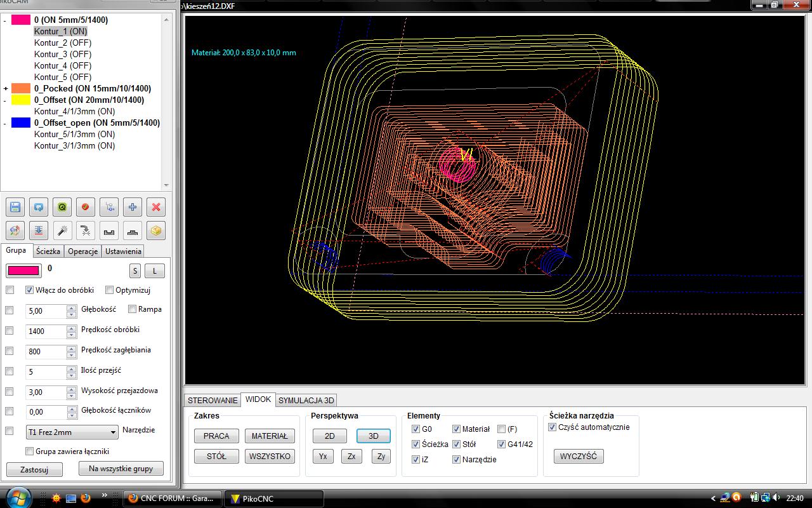Screen dimensions: 812x508
Task: Open the Ustawienia tab
Action: point(123,251)
